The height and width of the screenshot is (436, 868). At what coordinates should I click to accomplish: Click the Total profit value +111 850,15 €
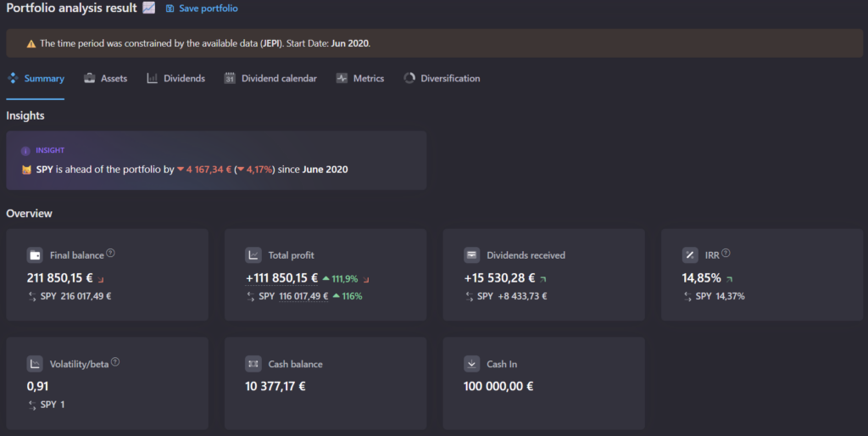click(281, 277)
